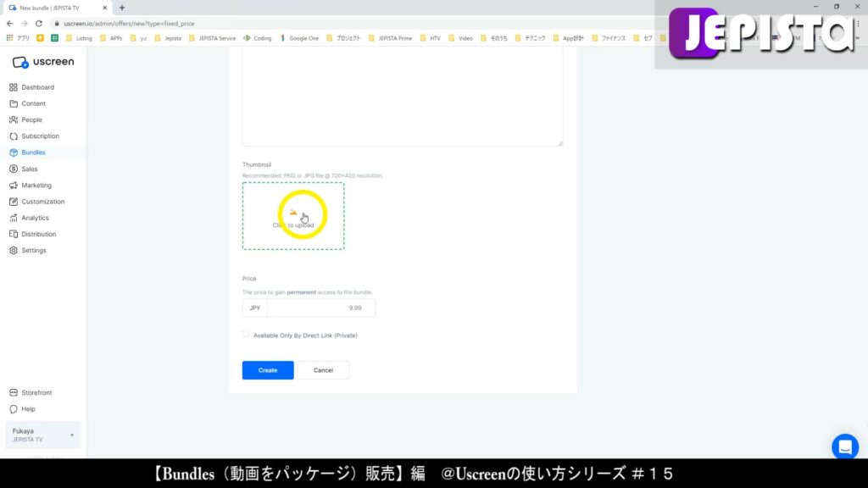The image size is (868, 488).
Task: Focus the Price amount input field
Action: [x=321, y=308]
